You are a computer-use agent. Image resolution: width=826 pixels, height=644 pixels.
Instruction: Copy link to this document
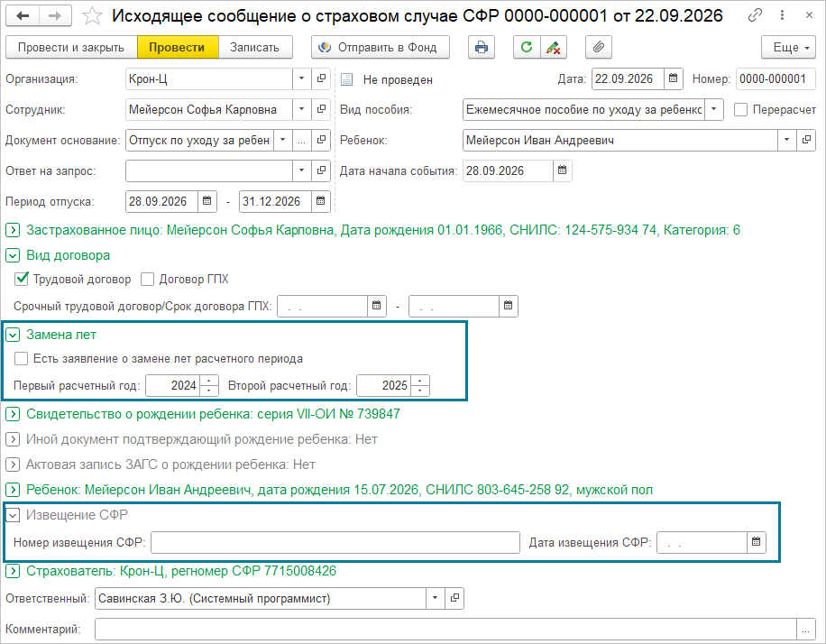[x=755, y=16]
